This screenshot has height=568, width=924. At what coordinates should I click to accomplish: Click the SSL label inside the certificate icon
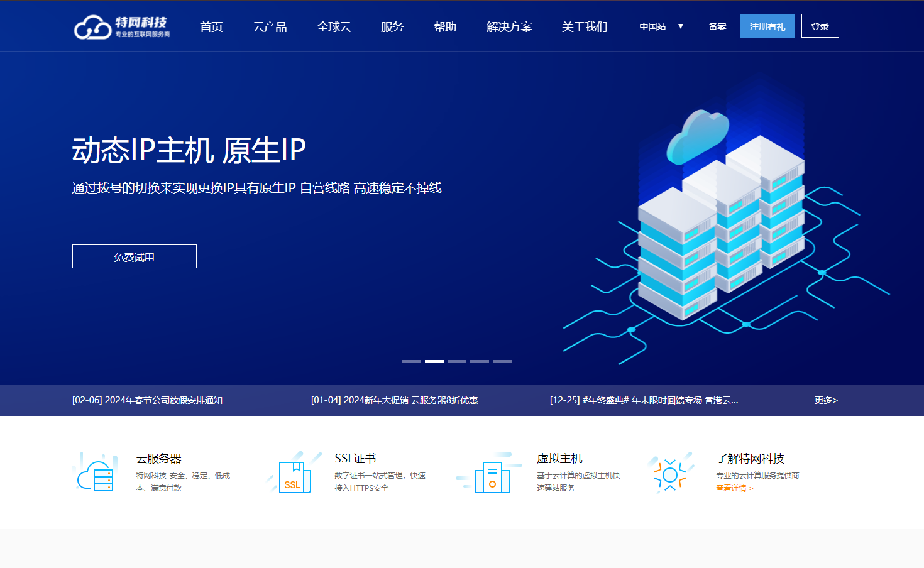click(292, 484)
